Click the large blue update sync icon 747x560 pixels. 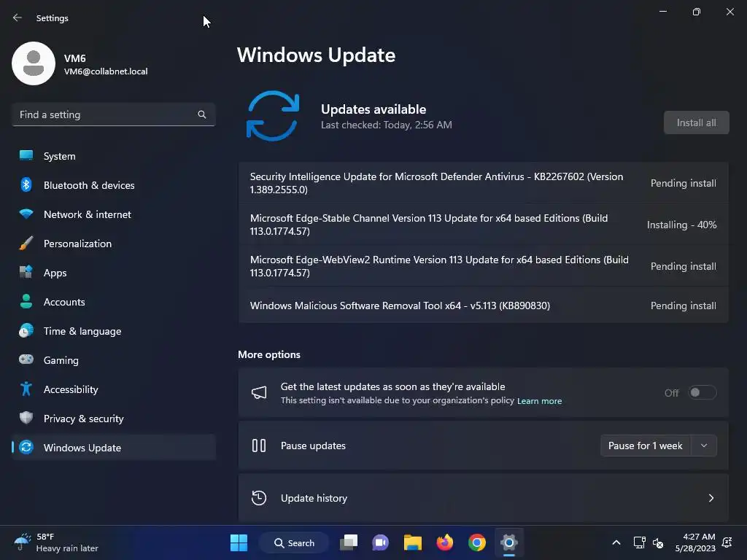273,116
